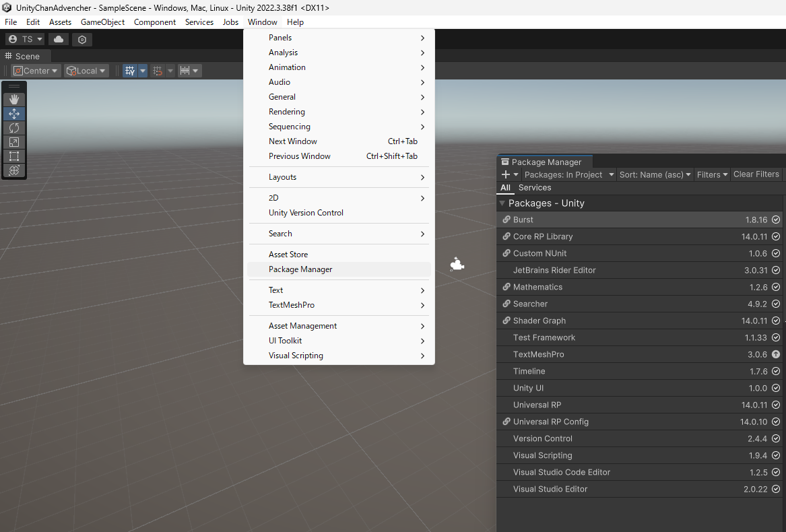Select the Transform tool
The width and height of the screenshot is (786, 532).
point(14,170)
